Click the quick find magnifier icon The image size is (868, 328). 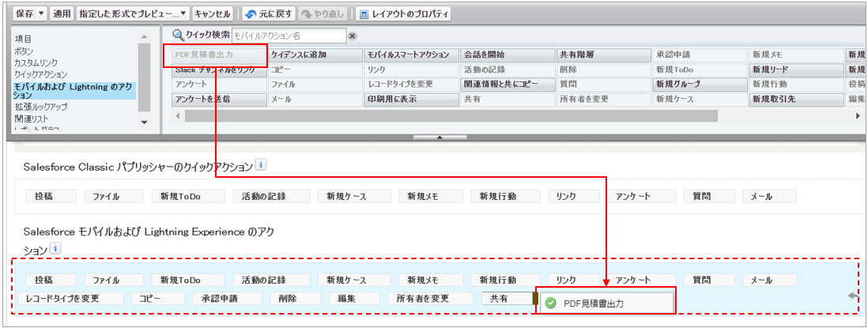(178, 36)
